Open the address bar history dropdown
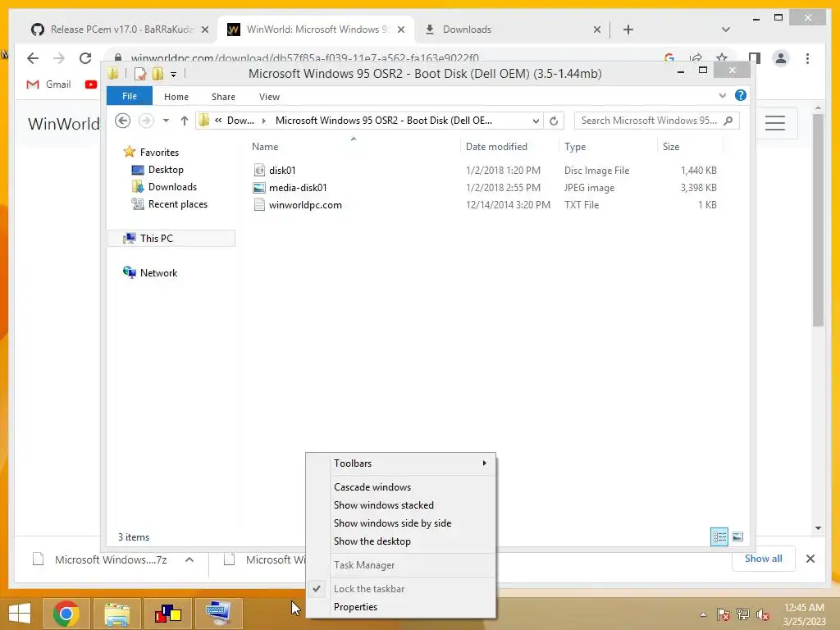Screen dimensions: 840x630 (x=536, y=121)
